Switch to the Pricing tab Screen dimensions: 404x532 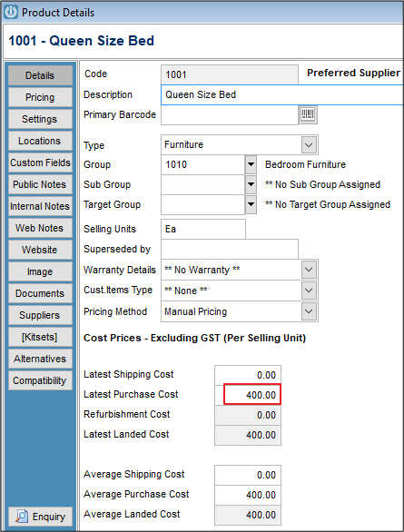click(x=40, y=97)
